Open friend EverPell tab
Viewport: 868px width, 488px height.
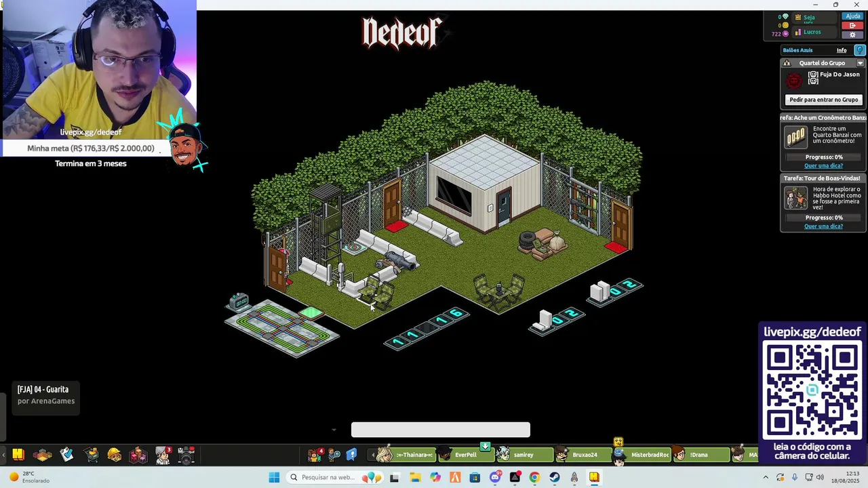(465, 455)
